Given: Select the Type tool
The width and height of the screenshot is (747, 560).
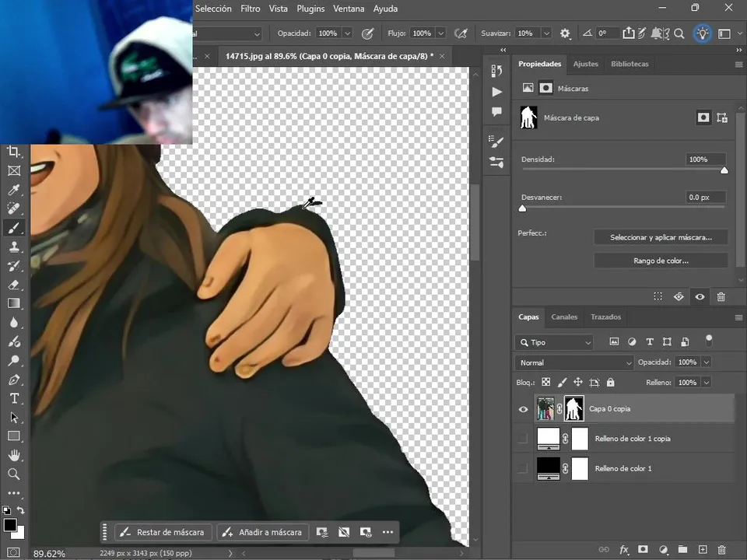Looking at the screenshot, I should 14,398.
